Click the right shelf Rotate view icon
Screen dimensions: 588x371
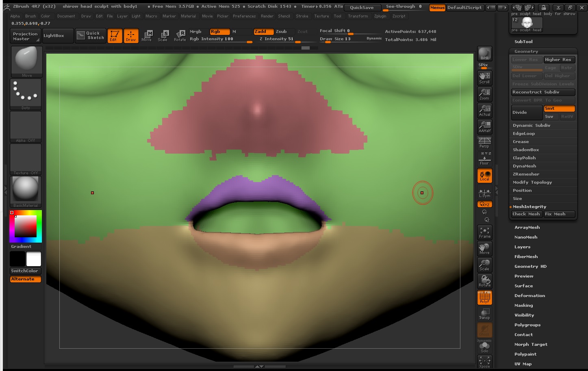click(484, 281)
